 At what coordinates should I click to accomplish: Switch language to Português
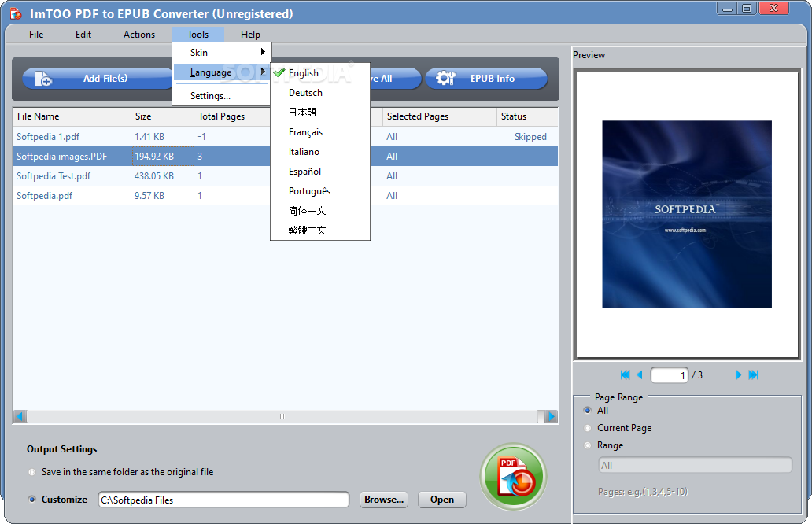click(320, 191)
